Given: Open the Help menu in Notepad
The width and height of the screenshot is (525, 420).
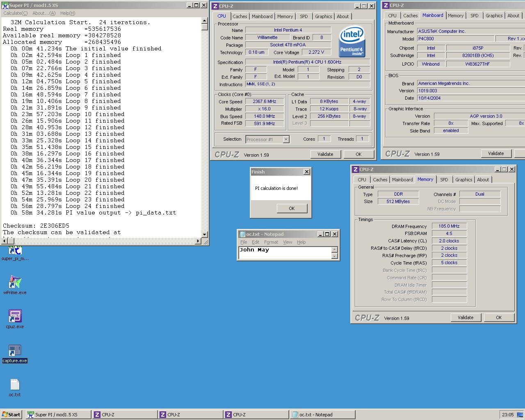Looking at the screenshot, I should [301, 242].
